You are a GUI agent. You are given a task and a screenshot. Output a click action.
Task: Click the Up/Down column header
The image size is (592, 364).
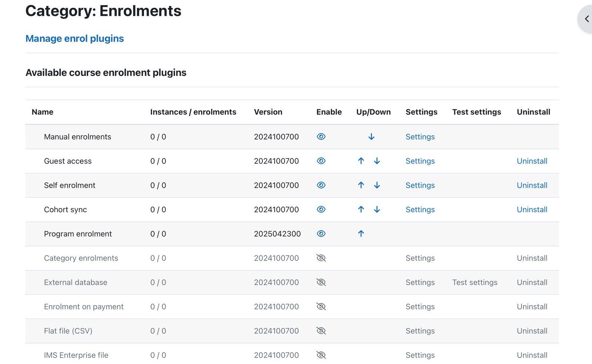373,112
